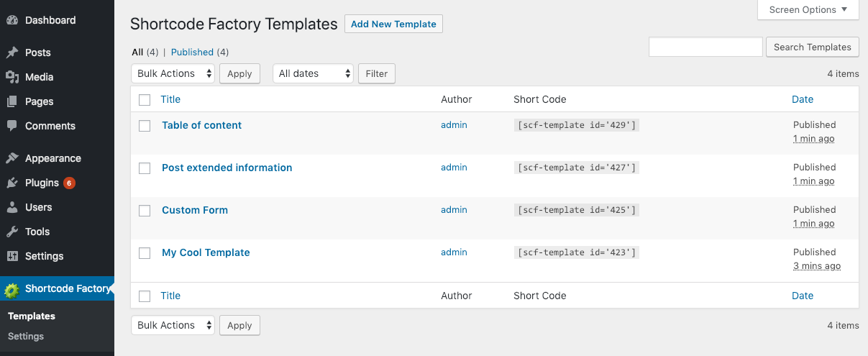Click the Appearance paintbrush icon
The width and height of the screenshot is (868, 356).
tap(12, 158)
